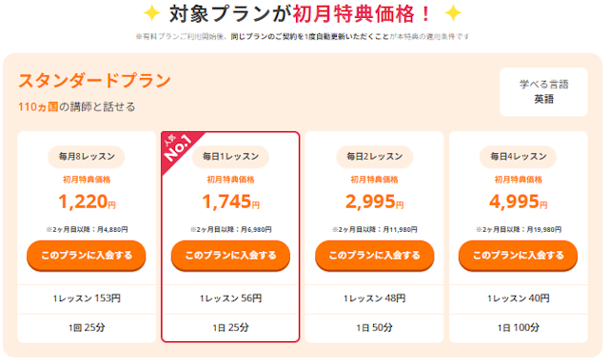This screenshot has width=609, height=364.
Task: Click the 1,220円 price
Action: coord(87,201)
